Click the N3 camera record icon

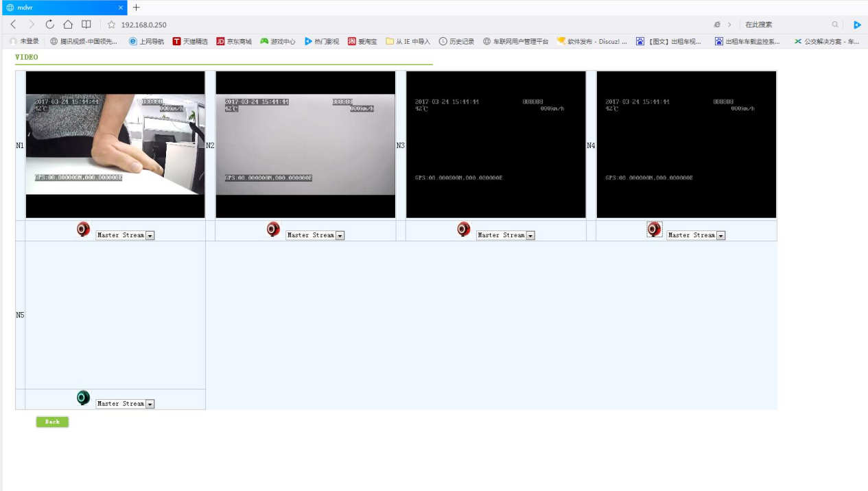464,230
